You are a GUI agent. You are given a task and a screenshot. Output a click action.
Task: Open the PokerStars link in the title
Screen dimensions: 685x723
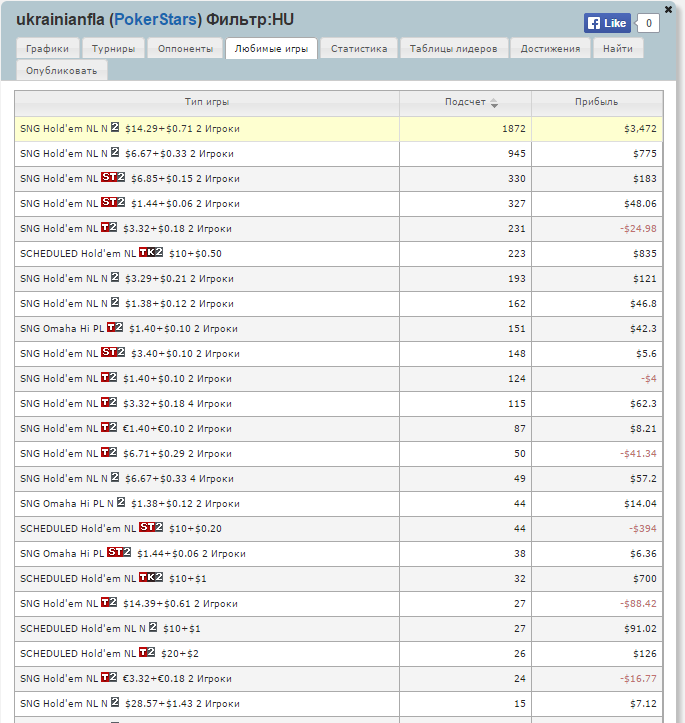[x=155, y=19]
